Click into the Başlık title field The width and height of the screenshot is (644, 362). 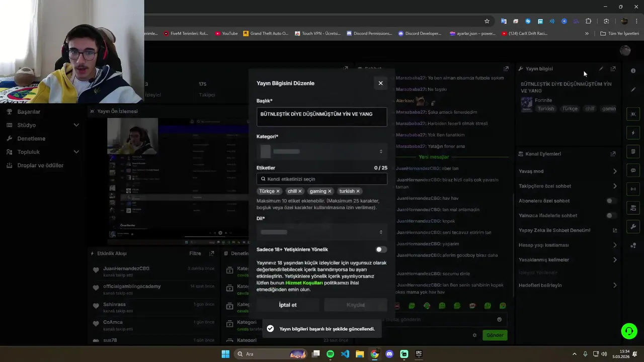tap(321, 117)
